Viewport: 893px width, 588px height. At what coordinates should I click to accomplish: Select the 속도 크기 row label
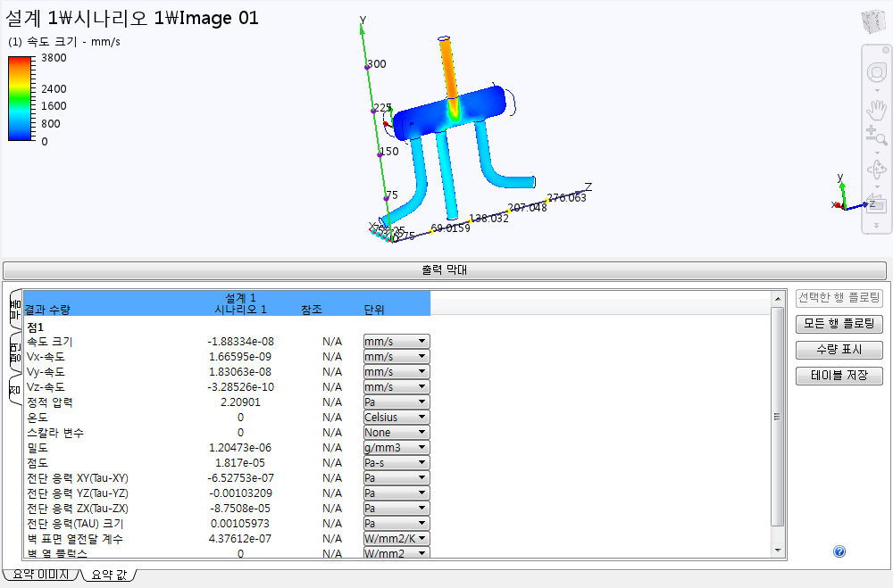pos(50,342)
